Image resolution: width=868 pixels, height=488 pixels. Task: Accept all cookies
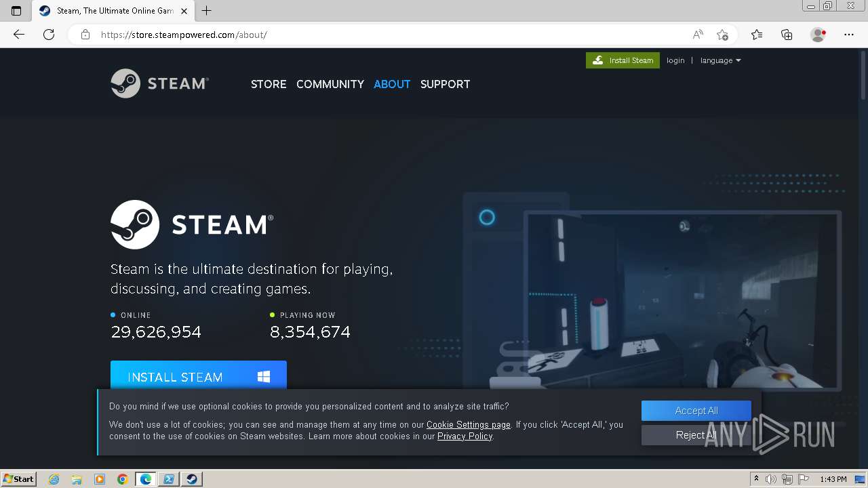(x=696, y=411)
